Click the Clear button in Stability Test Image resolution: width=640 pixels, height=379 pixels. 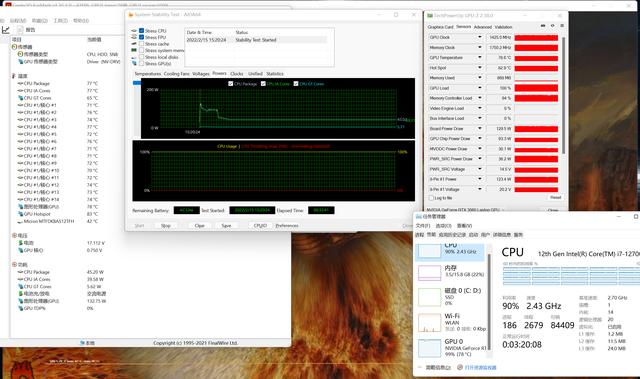pyautogui.click(x=200, y=226)
